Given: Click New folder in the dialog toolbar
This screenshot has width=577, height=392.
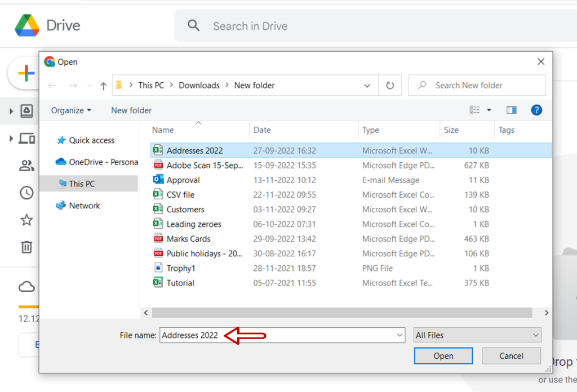Looking at the screenshot, I should pos(131,110).
